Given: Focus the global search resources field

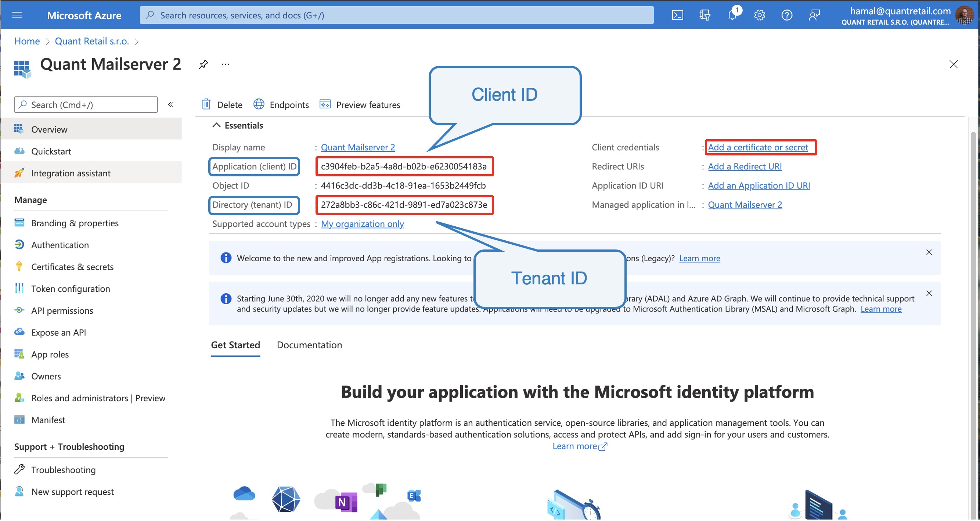Looking at the screenshot, I should click(397, 15).
